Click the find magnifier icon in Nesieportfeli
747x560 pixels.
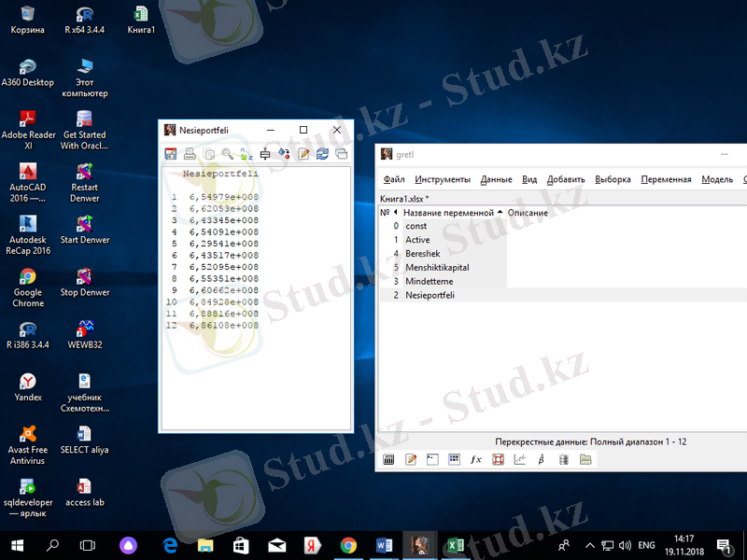coord(228,154)
